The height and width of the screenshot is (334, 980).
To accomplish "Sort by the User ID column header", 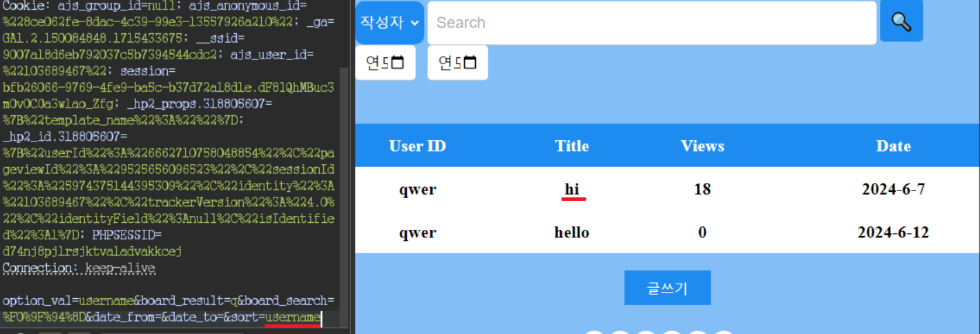I will (x=417, y=146).
